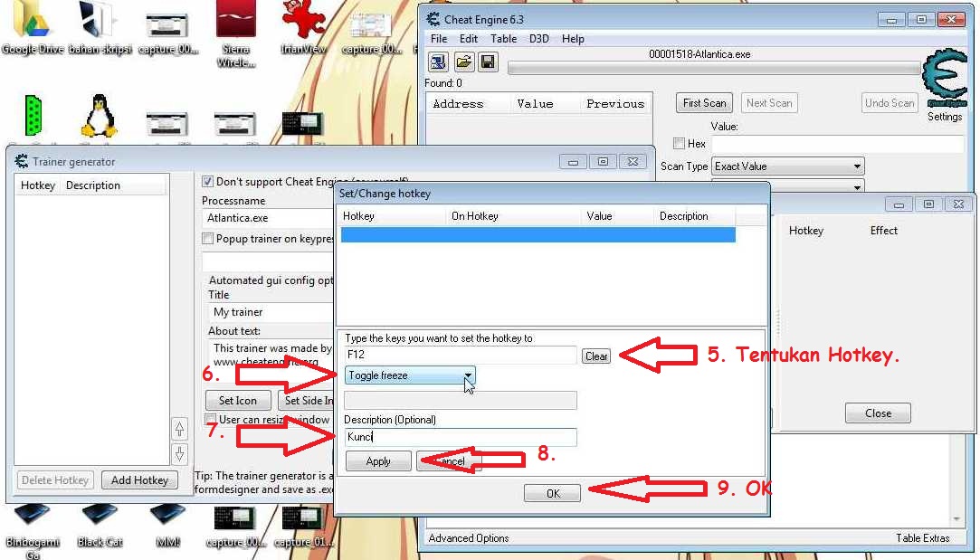980x560 pixels.
Task: Click Table Extras at bottom right
Action: [x=922, y=538]
